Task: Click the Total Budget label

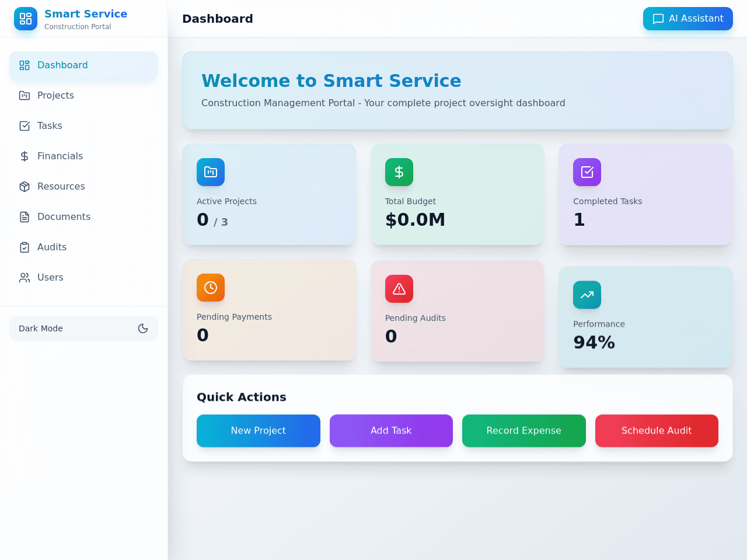Action: (x=410, y=201)
